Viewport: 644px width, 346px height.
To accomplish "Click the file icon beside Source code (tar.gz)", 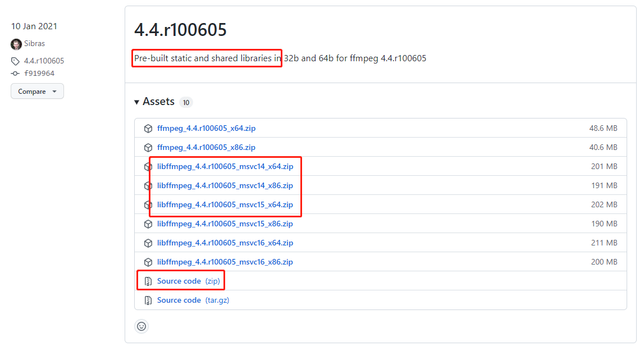I will (x=148, y=301).
